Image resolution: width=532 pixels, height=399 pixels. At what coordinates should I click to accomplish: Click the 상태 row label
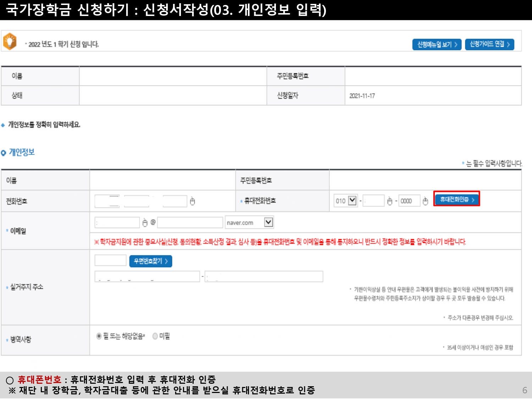pyautogui.click(x=17, y=95)
